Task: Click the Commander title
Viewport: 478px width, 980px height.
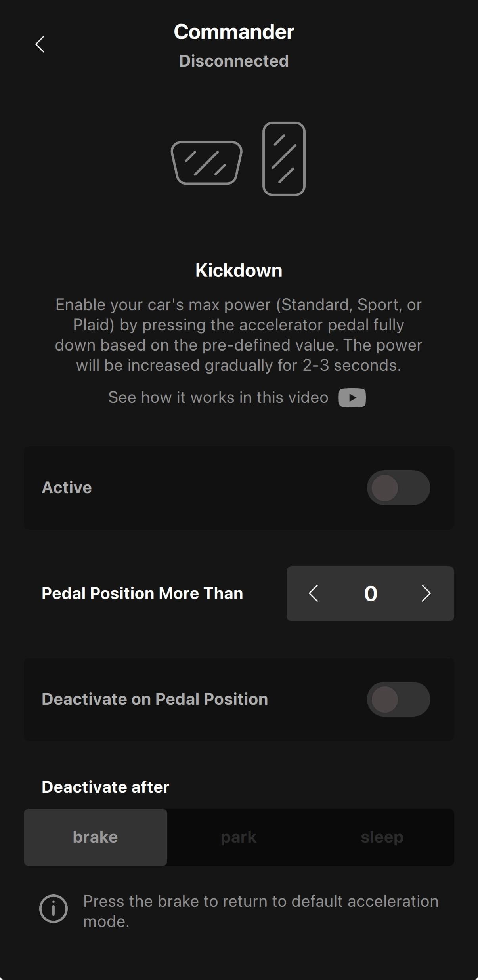Action: [x=234, y=32]
